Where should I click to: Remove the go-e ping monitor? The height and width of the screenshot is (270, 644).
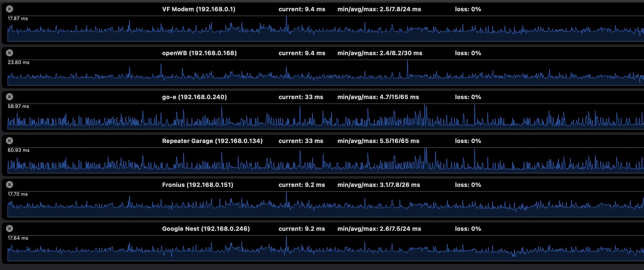pyautogui.click(x=10, y=97)
